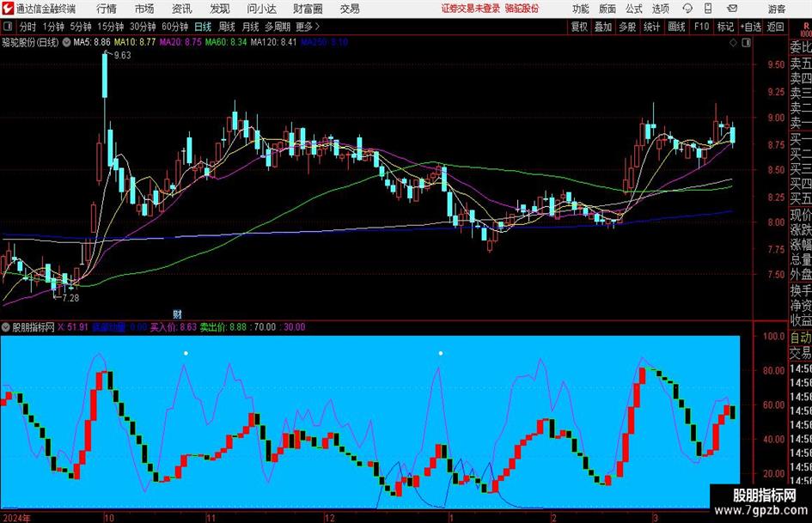This screenshot has width=812, height=523.
Task: Switch to 分时 chart period
Action: 27,27
